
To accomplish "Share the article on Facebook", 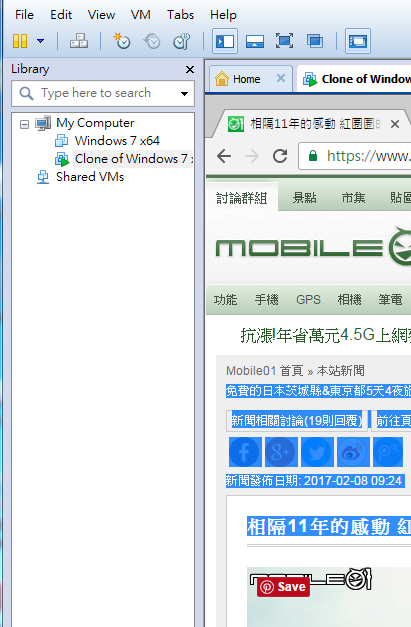I will tap(245, 452).
